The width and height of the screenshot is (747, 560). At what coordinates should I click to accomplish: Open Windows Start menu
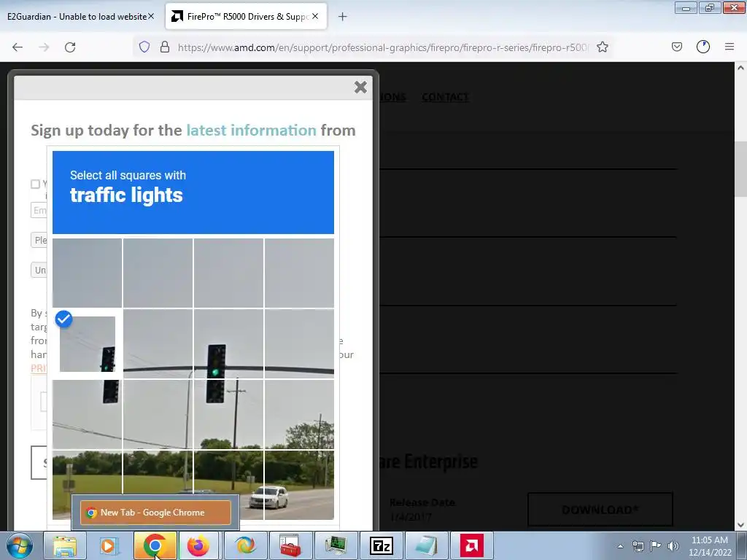[20, 545]
